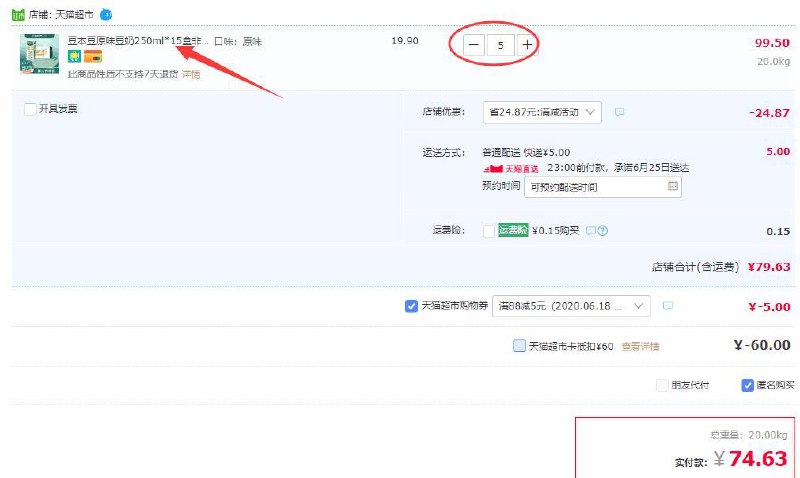
Task: Click the quantity input field showing 5
Action: pos(501,45)
